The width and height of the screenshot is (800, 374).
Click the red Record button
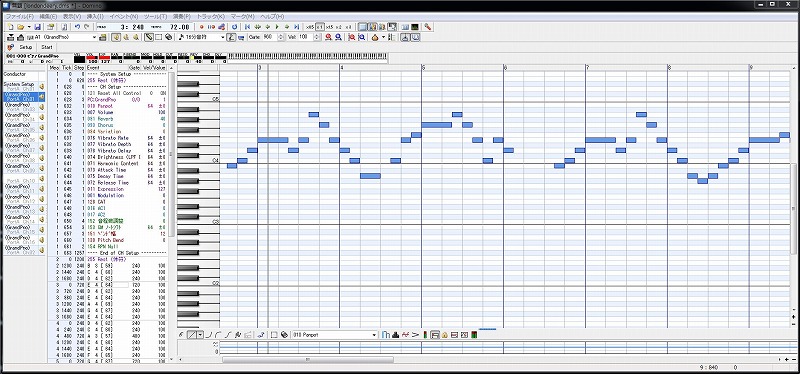coord(202,27)
